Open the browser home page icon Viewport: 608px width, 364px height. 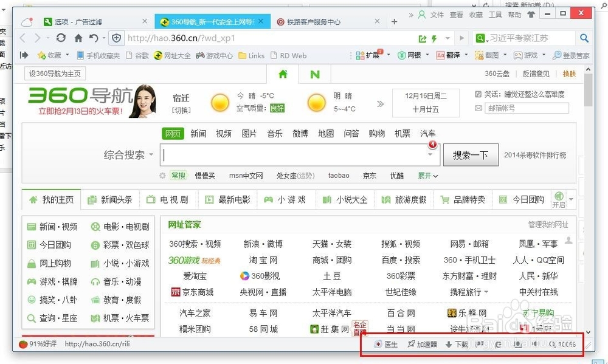[x=78, y=38]
